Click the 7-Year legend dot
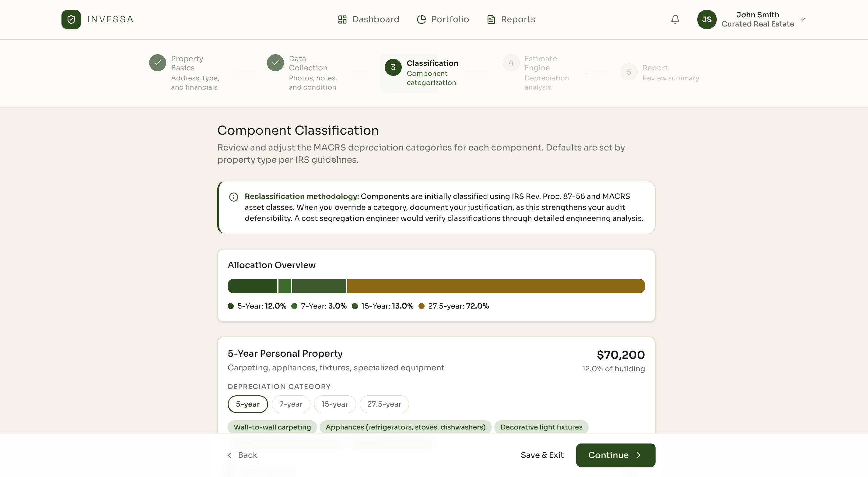 coord(294,306)
